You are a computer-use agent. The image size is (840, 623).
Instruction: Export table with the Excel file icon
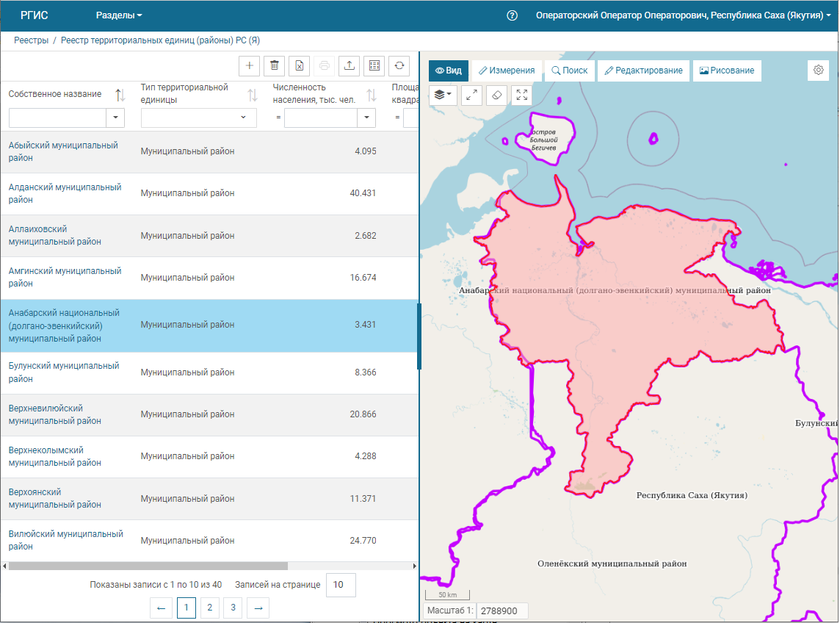(x=300, y=65)
